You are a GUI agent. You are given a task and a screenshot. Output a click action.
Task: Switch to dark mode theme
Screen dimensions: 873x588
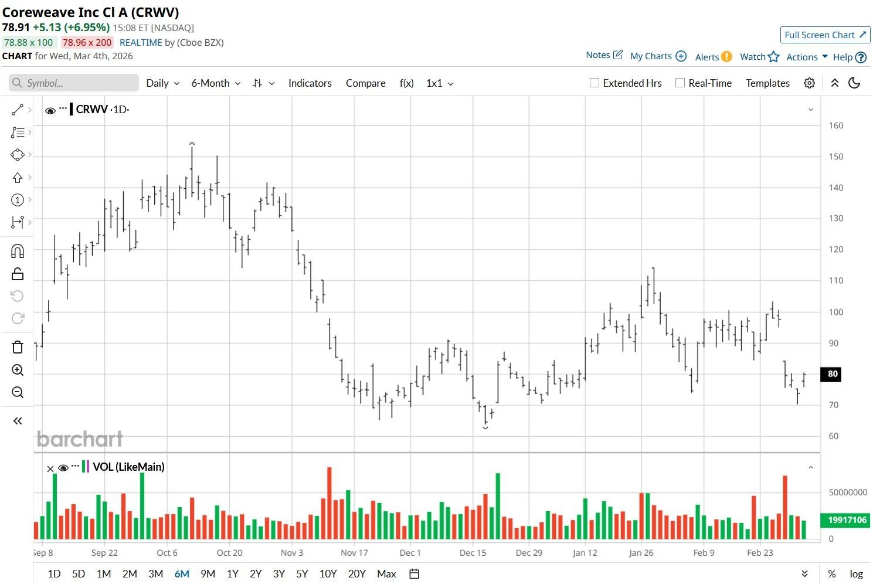coord(854,83)
